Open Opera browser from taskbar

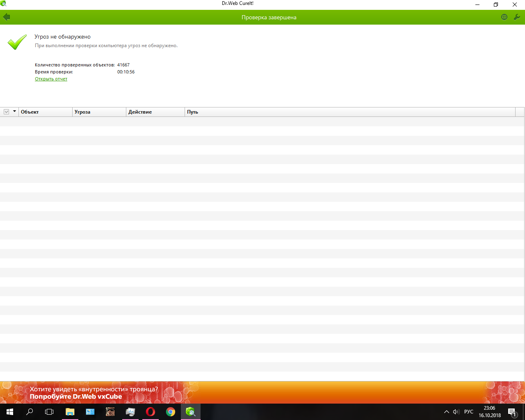pyautogui.click(x=151, y=412)
